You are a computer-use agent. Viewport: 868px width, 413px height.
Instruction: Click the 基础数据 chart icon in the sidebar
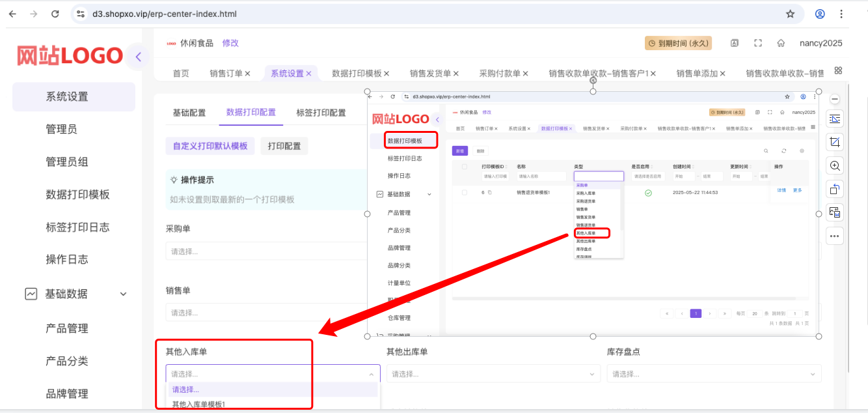pos(31,294)
